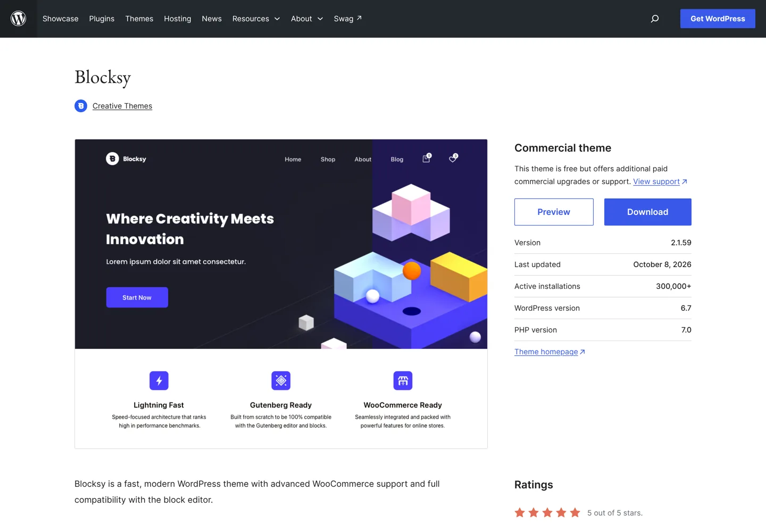Open the News menu item
Viewport: 766px width, 532px height.
click(212, 19)
